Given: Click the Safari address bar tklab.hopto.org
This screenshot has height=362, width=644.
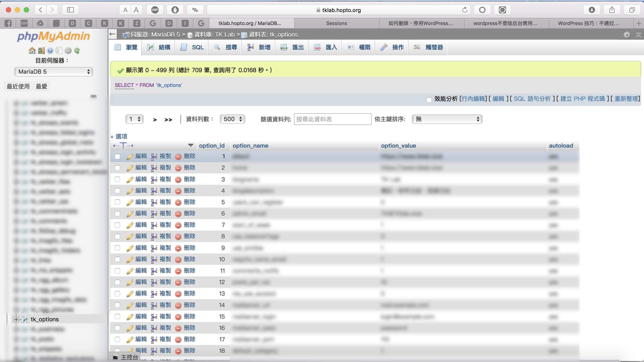Looking at the screenshot, I should tap(338, 10).
